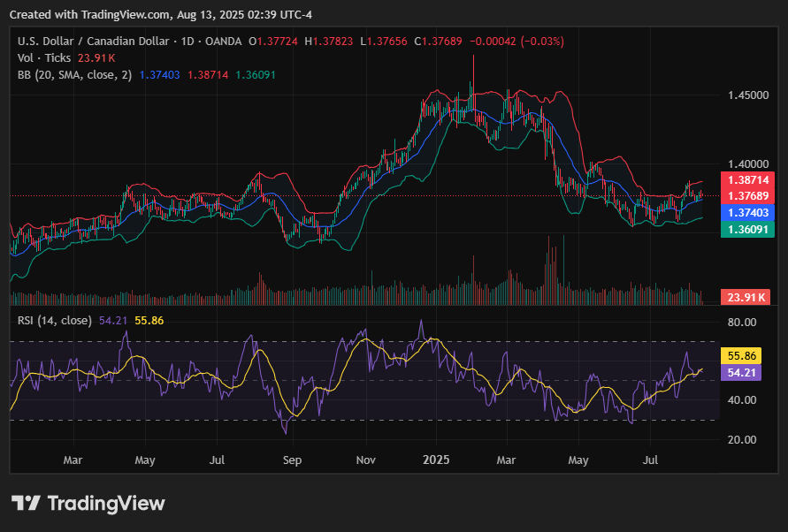
Task: Click the open value O1.37724
Action: [273, 42]
